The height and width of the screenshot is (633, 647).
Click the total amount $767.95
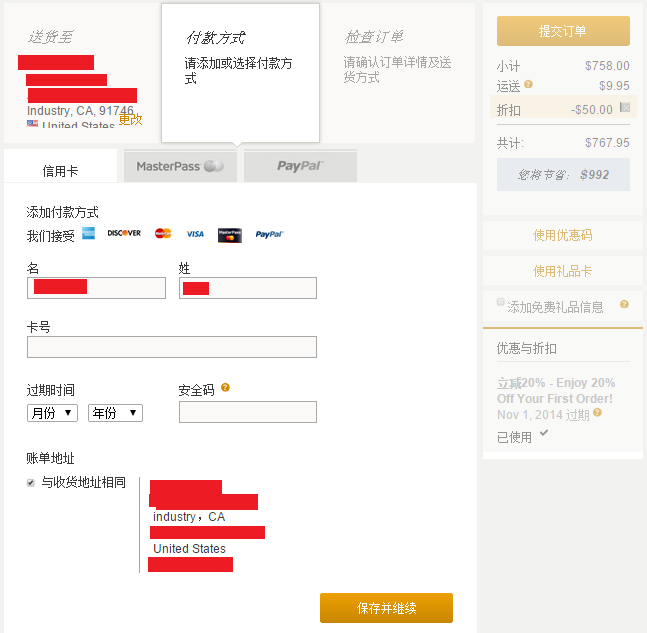607,143
